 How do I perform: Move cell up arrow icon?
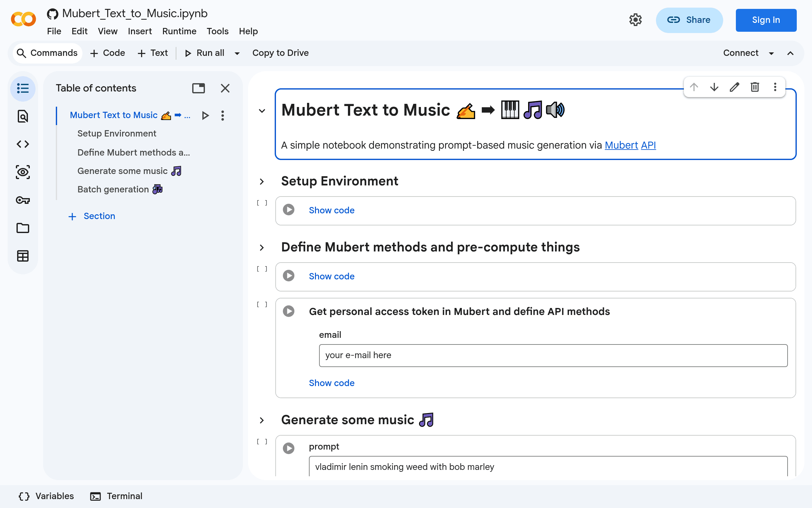(694, 87)
